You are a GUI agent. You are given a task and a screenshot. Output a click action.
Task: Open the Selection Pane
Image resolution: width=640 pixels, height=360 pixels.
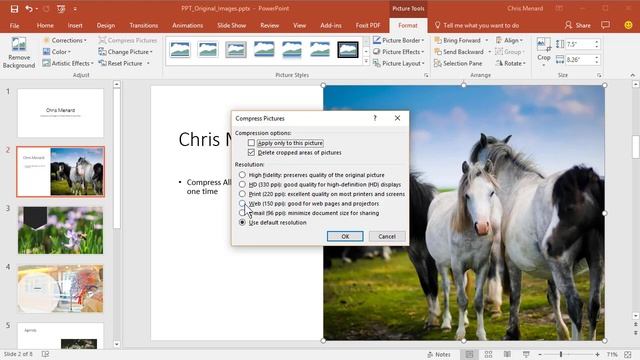point(458,63)
